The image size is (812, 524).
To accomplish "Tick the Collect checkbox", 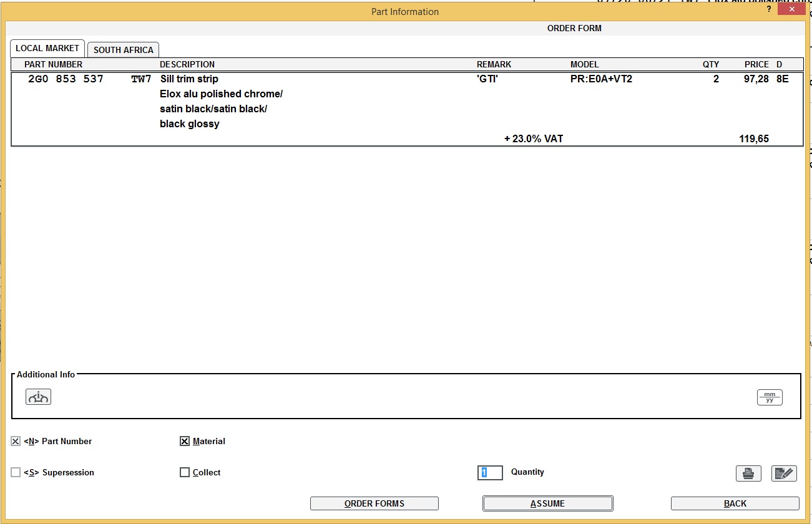I will 184,472.
